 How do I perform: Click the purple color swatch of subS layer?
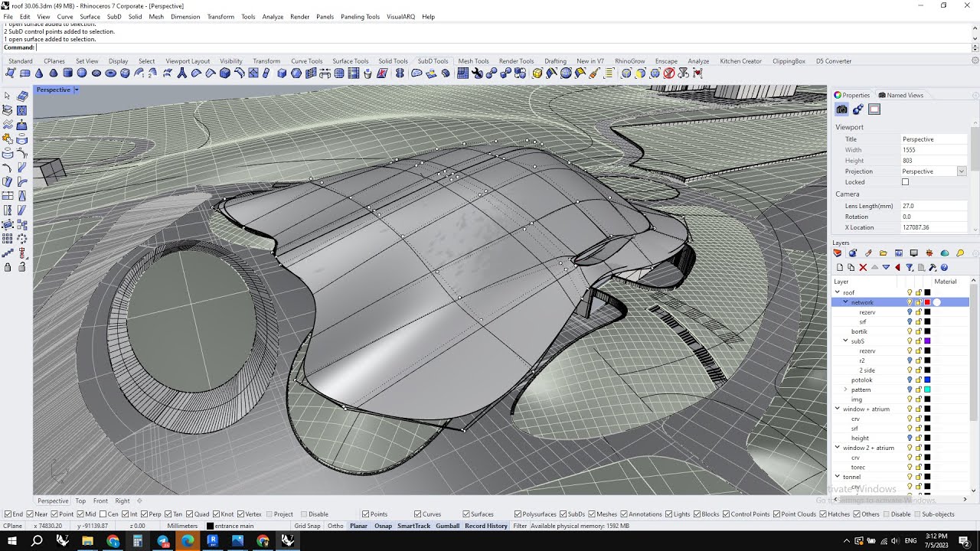[x=927, y=341]
